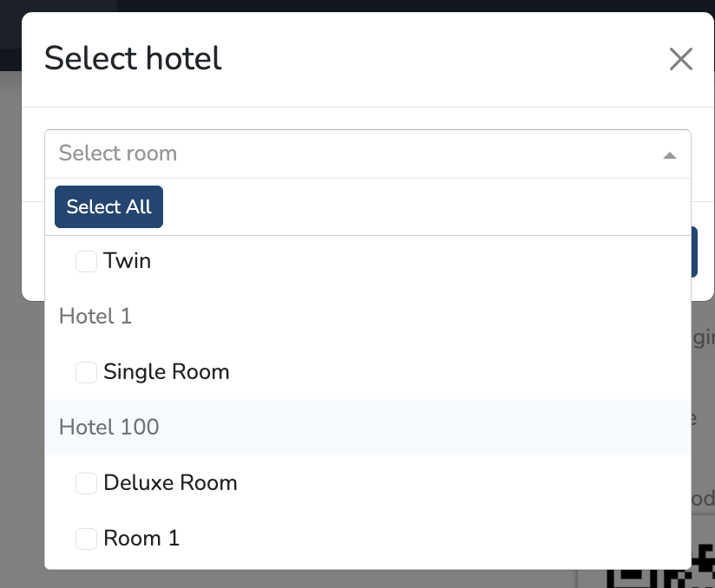Close the Select hotel dialog
The width and height of the screenshot is (715, 588).
click(x=680, y=59)
